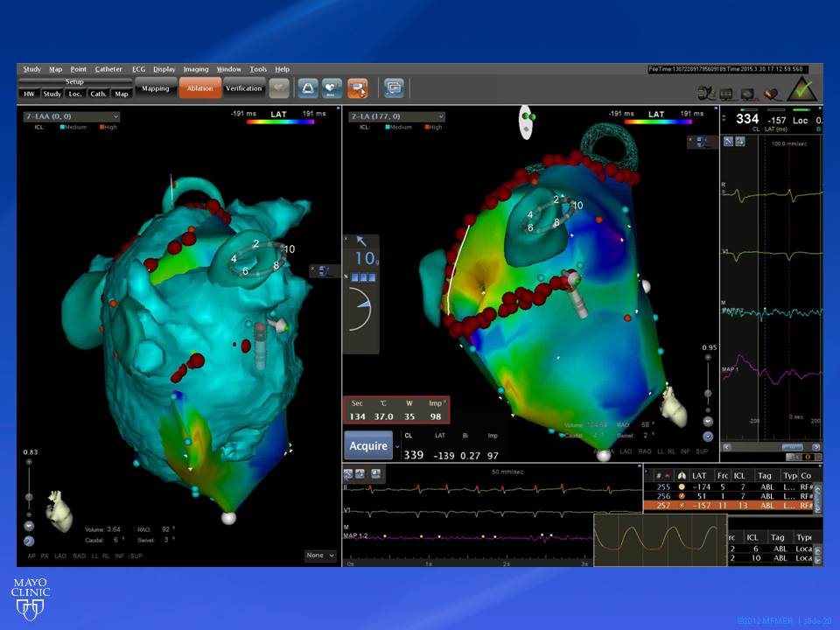This screenshot has width=840, height=630.
Task: Click the heart orientation icon in right view
Action: pyautogui.click(x=674, y=403)
